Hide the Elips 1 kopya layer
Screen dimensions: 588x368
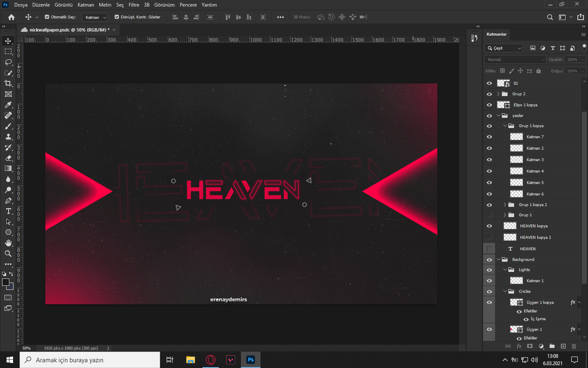(x=489, y=105)
